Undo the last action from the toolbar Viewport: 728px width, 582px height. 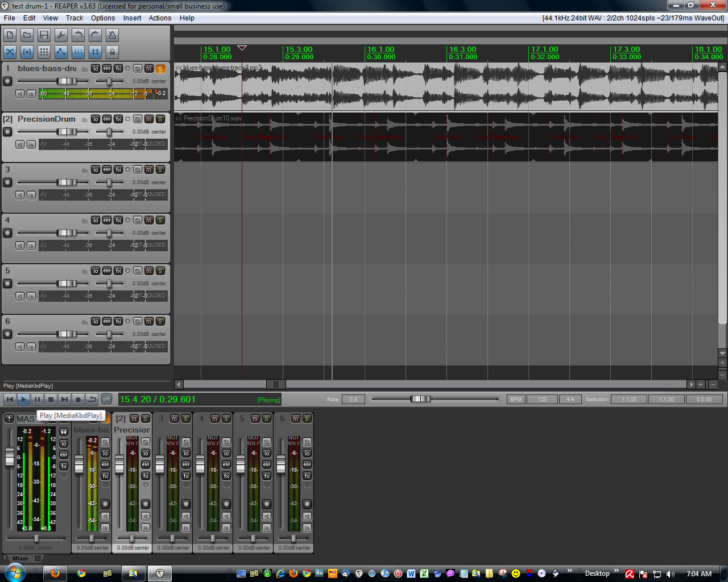(78, 35)
